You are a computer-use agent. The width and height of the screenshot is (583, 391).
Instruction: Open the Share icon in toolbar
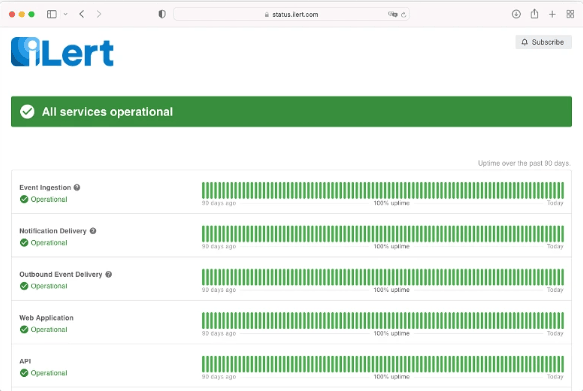point(534,14)
